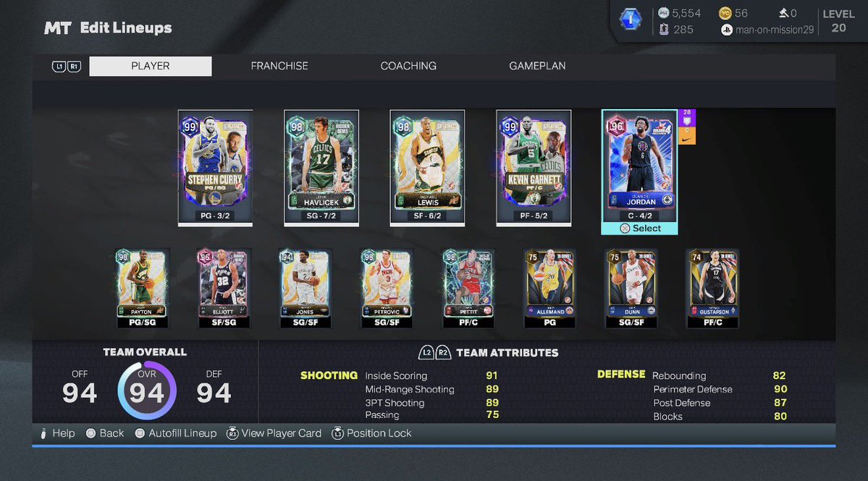
Task: Click the MT points coin icon
Action: 665,13
